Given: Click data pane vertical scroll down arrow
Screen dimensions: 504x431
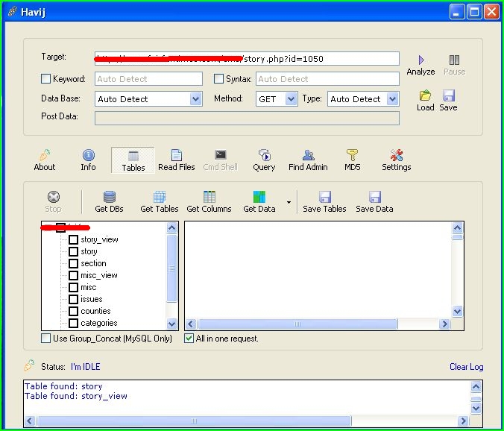Looking at the screenshot, I should point(457,311).
